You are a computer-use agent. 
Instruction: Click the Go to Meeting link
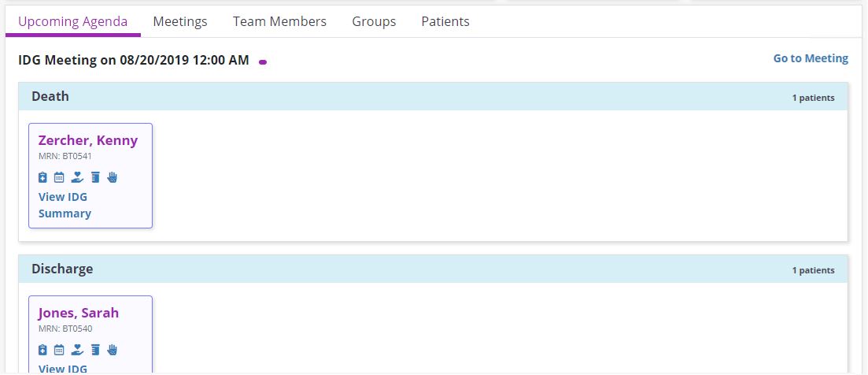pos(811,58)
